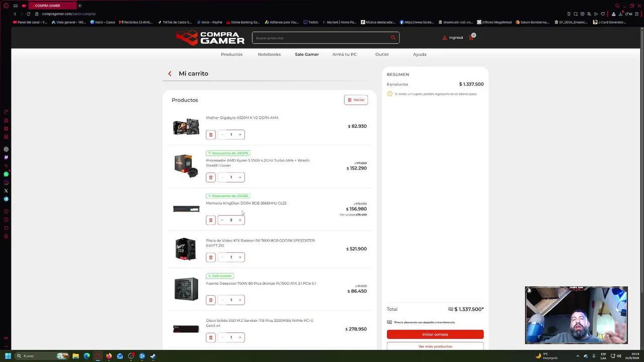
Task: Open the Outlet section
Action: [382, 54]
